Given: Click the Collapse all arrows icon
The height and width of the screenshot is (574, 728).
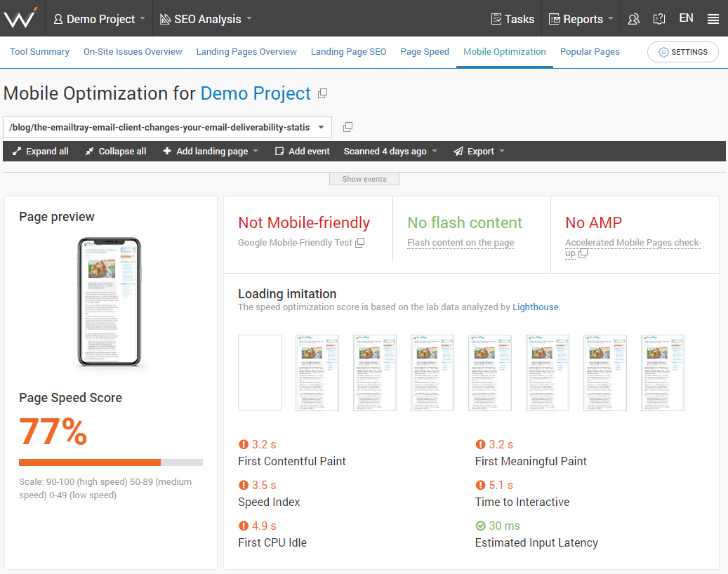Looking at the screenshot, I should (x=90, y=152).
